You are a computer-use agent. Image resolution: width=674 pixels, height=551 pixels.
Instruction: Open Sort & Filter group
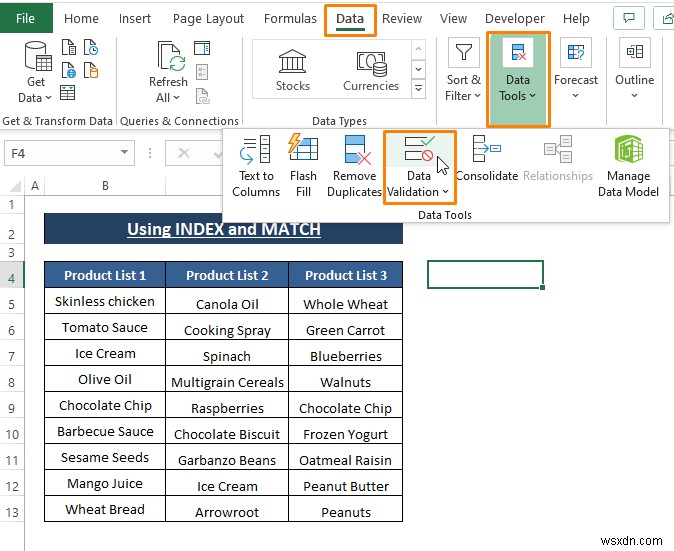point(463,70)
